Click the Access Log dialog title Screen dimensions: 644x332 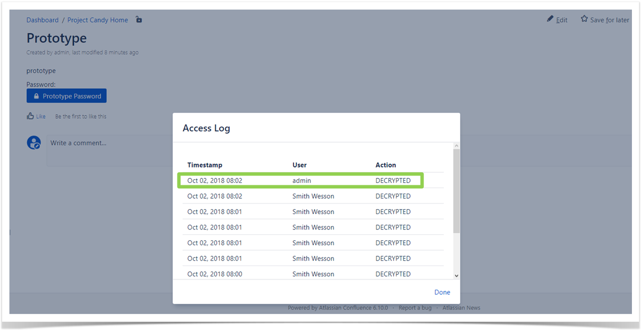coord(206,128)
